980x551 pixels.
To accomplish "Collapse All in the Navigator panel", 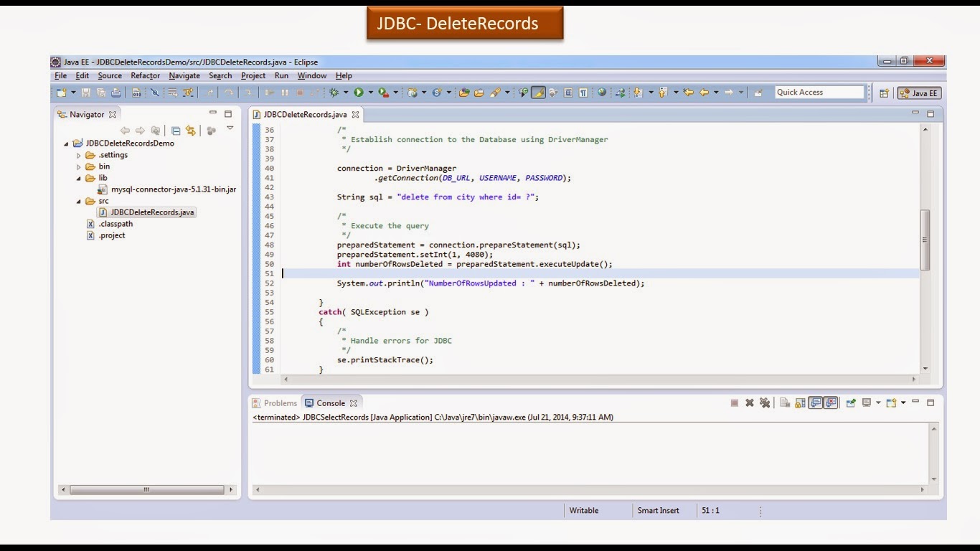I will coord(176,131).
